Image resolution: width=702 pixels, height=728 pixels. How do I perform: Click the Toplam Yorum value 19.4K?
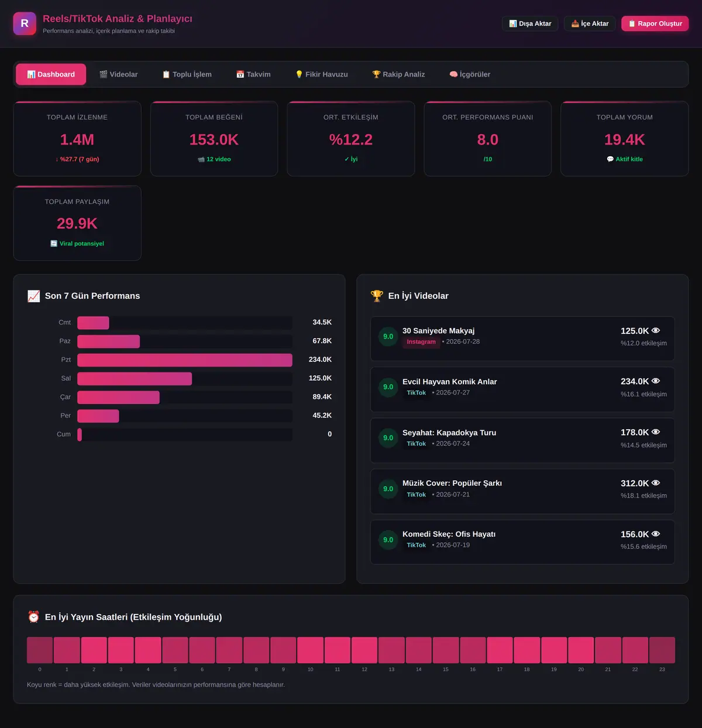(625, 140)
